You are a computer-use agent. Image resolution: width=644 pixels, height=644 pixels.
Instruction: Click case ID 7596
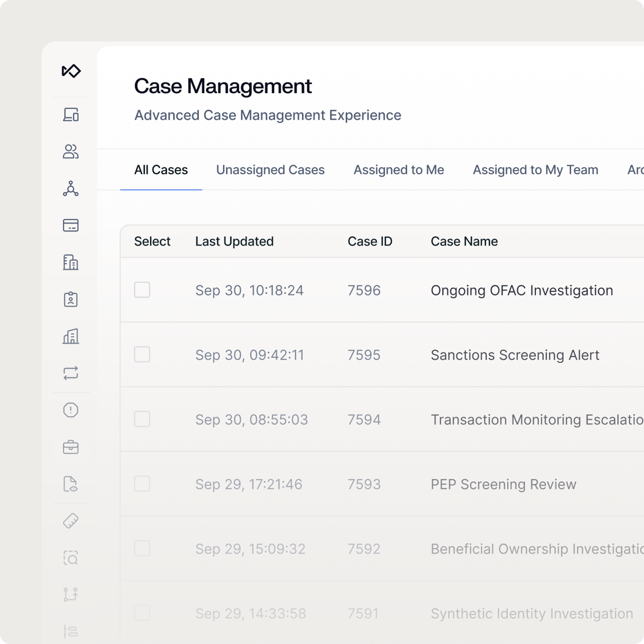point(364,290)
